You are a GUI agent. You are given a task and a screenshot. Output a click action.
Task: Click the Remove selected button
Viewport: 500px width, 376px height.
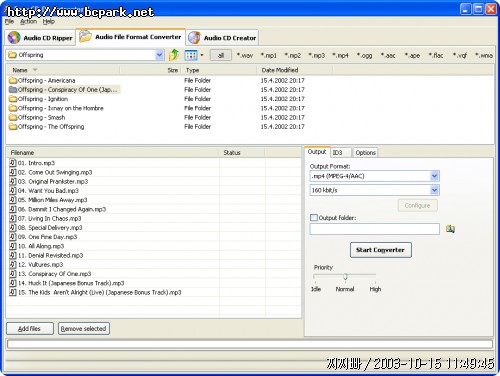[83, 329]
